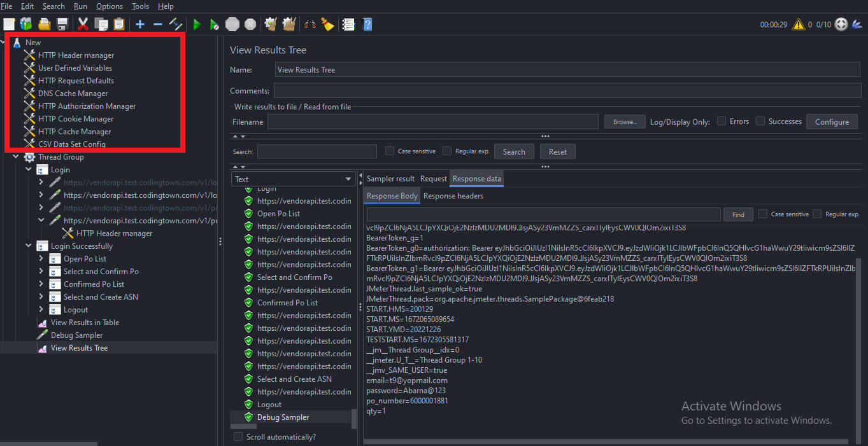
Task: Select HTTP Request Defaults in tree
Action: pos(76,81)
